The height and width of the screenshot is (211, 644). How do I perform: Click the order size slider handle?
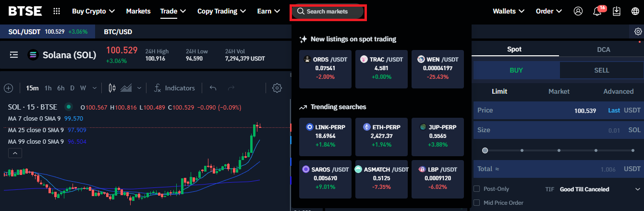click(485, 150)
